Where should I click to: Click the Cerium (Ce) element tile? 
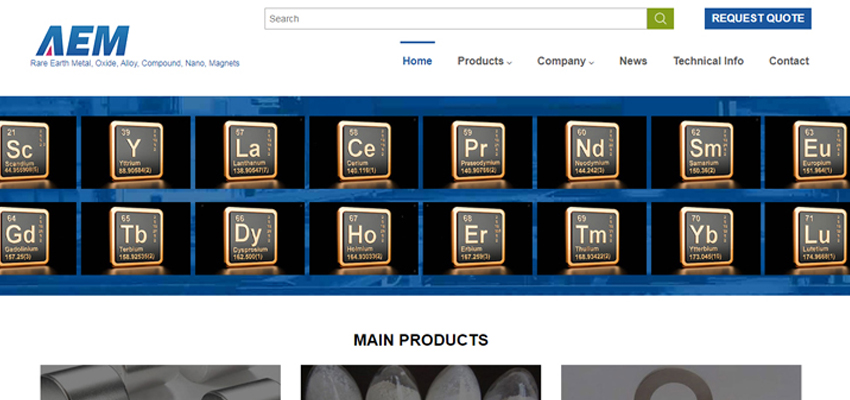(x=355, y=150)
